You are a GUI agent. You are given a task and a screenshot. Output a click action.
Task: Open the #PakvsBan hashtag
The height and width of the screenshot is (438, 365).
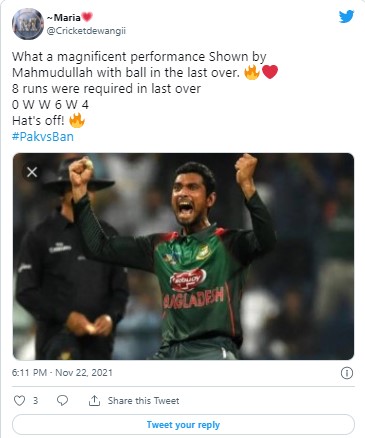(43, 137)
